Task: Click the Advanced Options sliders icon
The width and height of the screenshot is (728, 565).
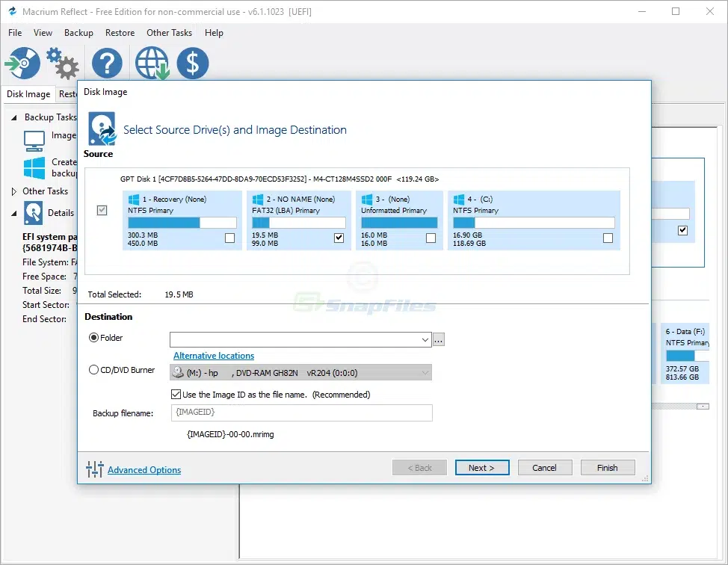Action: click(x=96, y=470)
